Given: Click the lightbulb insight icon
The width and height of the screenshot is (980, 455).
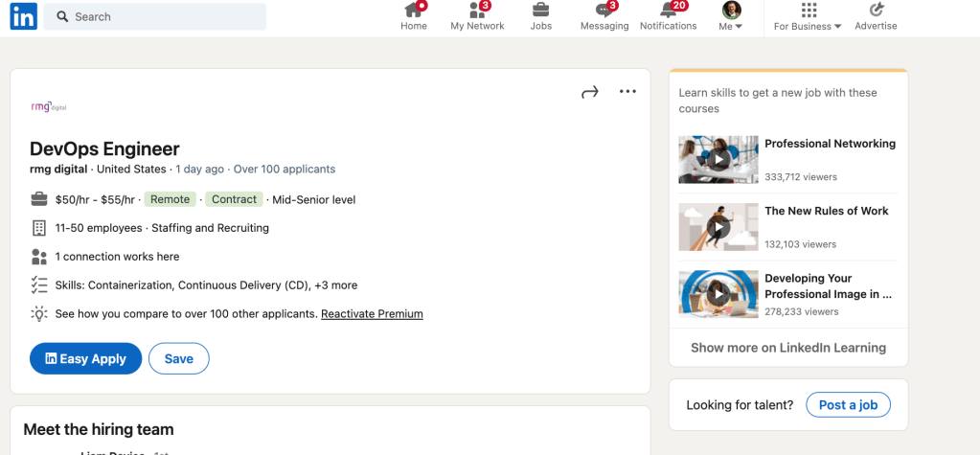Looking at the screenshot, I should click(38, 314).
